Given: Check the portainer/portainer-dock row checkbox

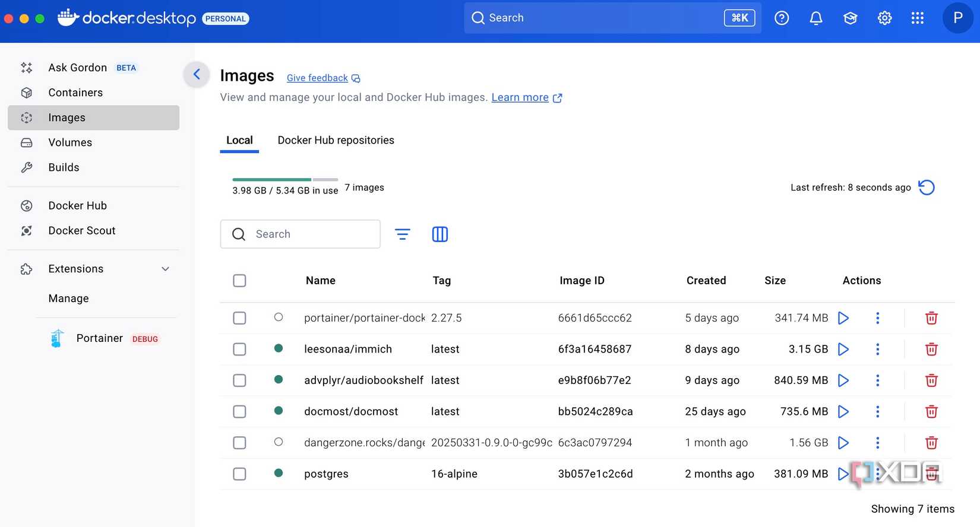Looking at the screenshot, I should [x=239, y=318].
